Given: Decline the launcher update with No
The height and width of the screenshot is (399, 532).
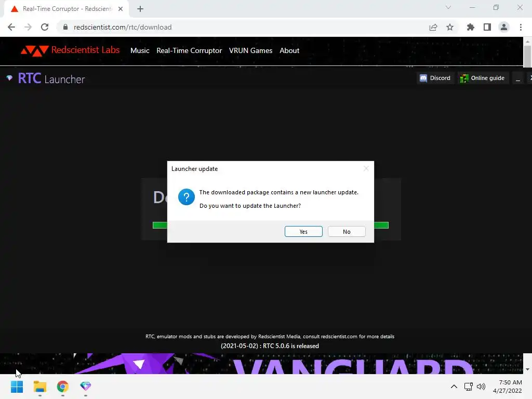Looking at the screenshot, I should point(347,231).
